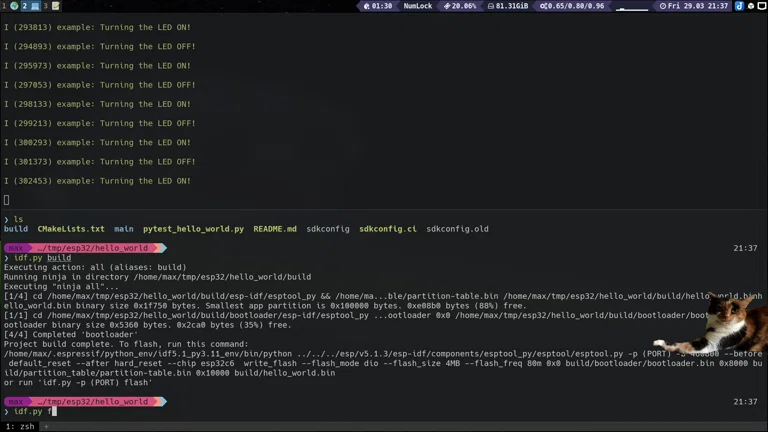Switch to workspace 1 with browser icon
768x432 pixels.
click(x=10, y=6)
